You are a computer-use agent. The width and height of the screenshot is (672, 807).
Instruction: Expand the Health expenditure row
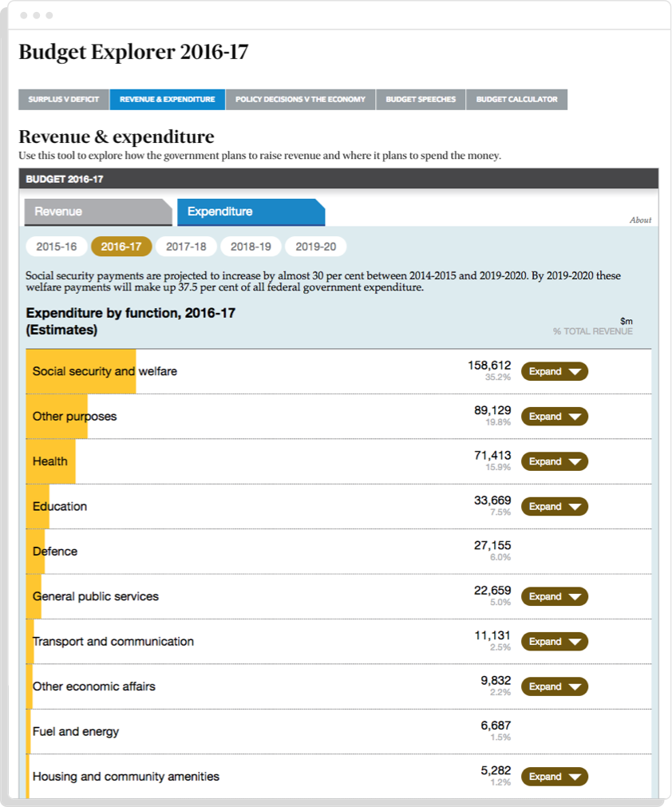(x=554, y=461)
